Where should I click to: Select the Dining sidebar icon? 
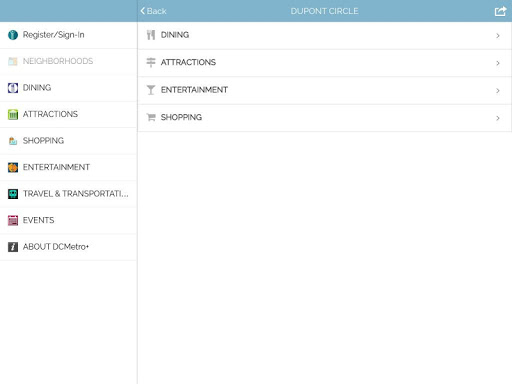(x=13, y=88)
